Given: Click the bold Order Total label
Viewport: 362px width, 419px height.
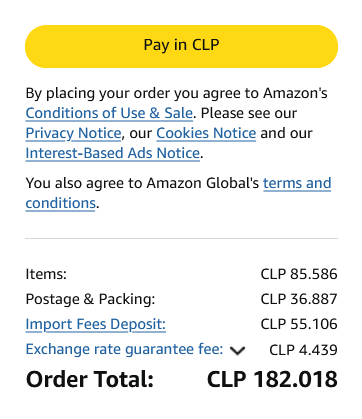Looking at the screenshot, I should pos(90,379).
